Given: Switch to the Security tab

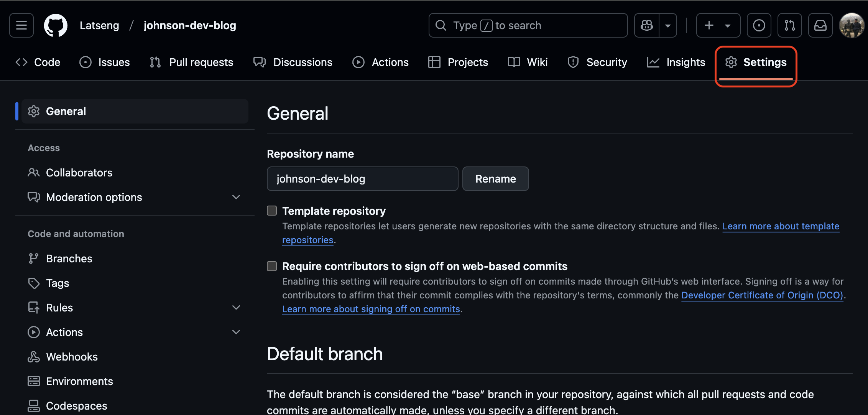Looking at the screenshot, I should click(597, 62).
